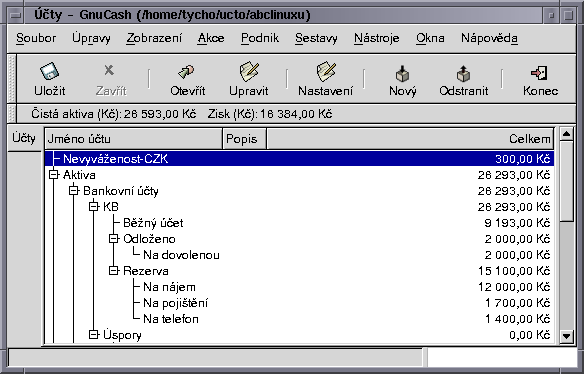The height and width of the screenshot is (374, 584).
Task: Click the 12 000,00 Kč balance
Action: (514, 287)
